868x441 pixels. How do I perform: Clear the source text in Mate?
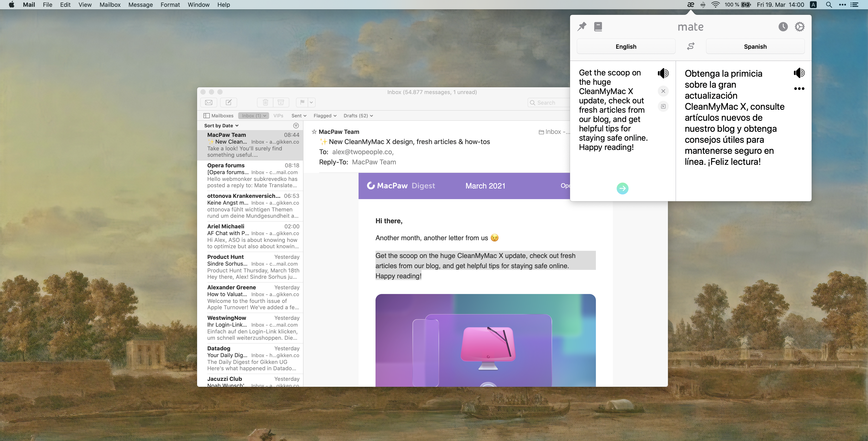point(663,91)
